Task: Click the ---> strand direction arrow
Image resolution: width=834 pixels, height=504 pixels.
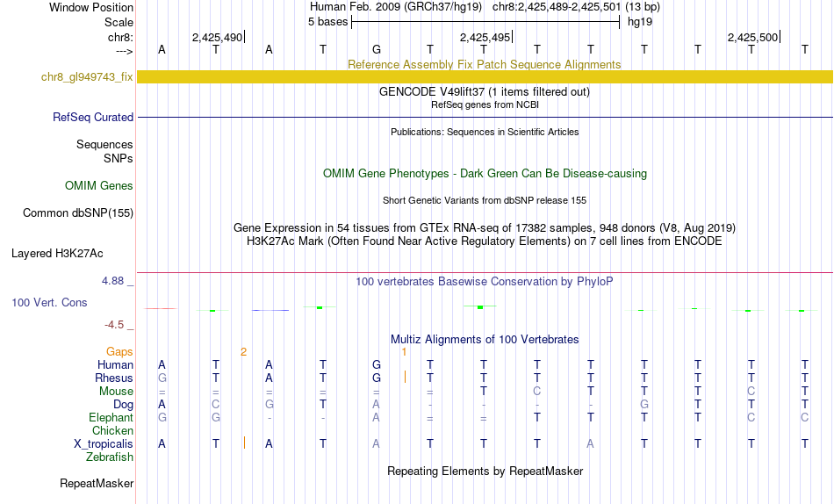Action: [x=125, y=51]
